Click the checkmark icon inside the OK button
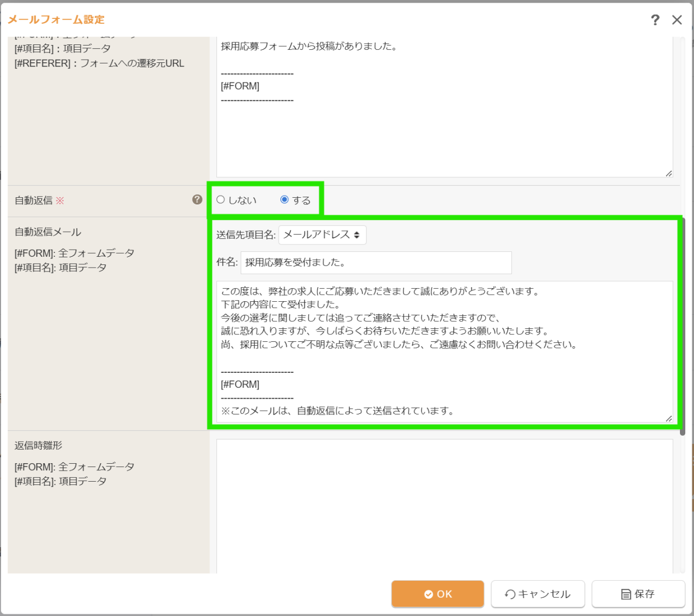Image resolution: width=694 pixels, height=616 pixels. pos(428,594)
